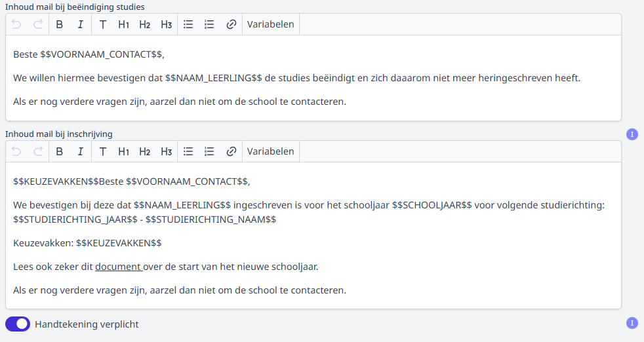Click 'Beste $$VOORNAAM_CONTACT$$,' in the first editor
Image resolution: width=644 pixels, height=342 pixels.
(89, 54)
